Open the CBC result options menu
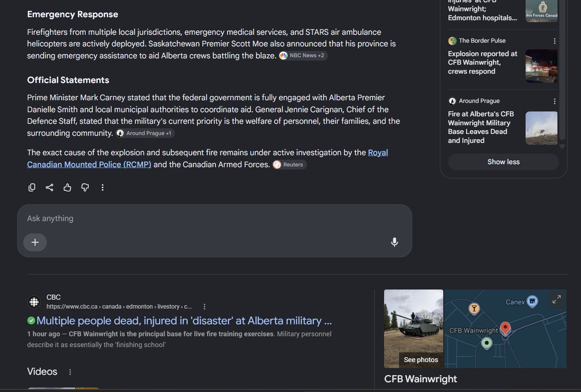This screenshot has height=392, width=581. pos(204,307)
